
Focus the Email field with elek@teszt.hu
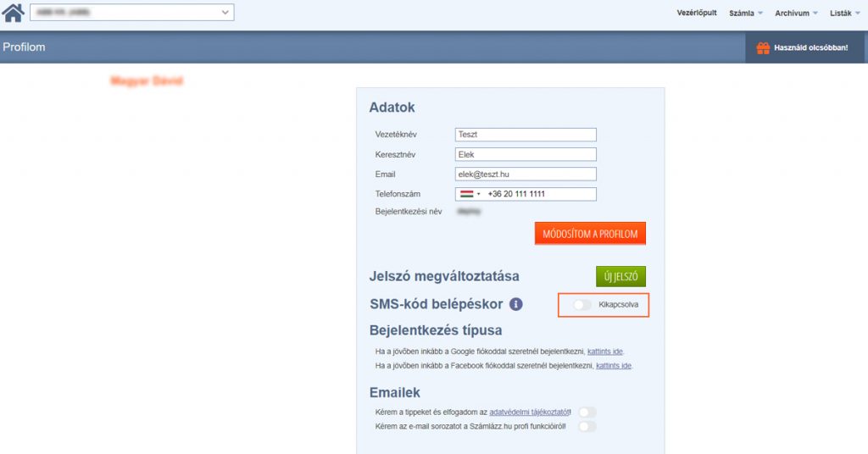pos(526,174)
